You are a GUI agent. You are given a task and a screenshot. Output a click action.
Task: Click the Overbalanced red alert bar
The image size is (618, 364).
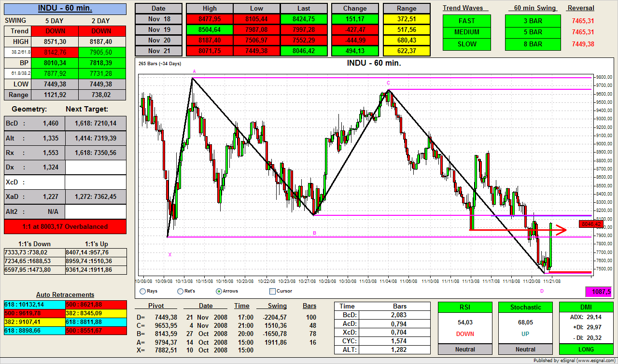point(65,226)
